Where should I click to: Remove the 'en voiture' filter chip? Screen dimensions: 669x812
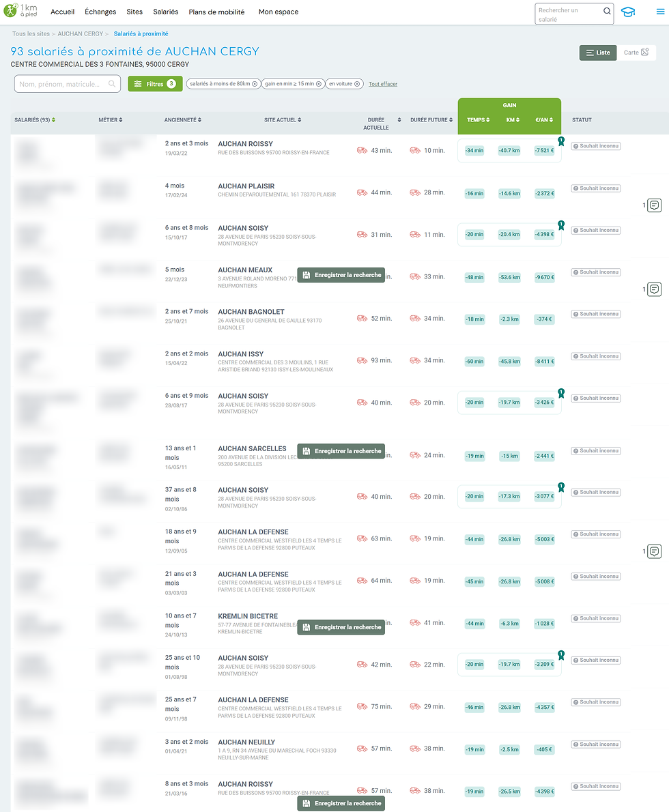pyautogui.click(x=357, y=84)
